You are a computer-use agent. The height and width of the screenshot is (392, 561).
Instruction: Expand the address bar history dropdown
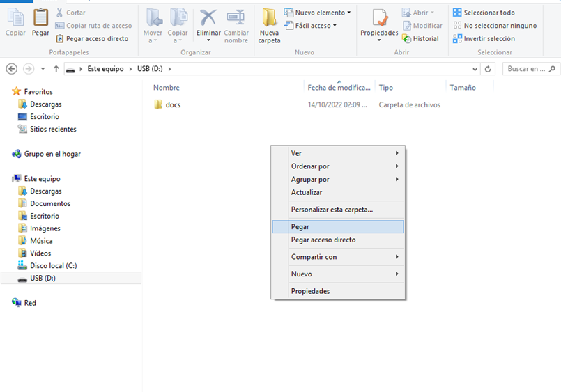pyautogui.click(x=475, y=69)
